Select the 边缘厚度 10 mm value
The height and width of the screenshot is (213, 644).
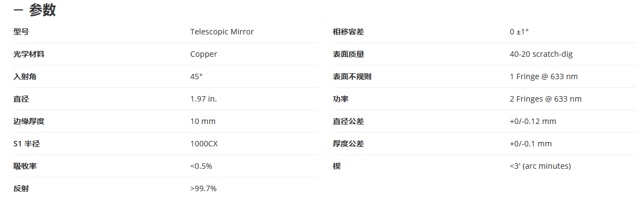[203, 121]
